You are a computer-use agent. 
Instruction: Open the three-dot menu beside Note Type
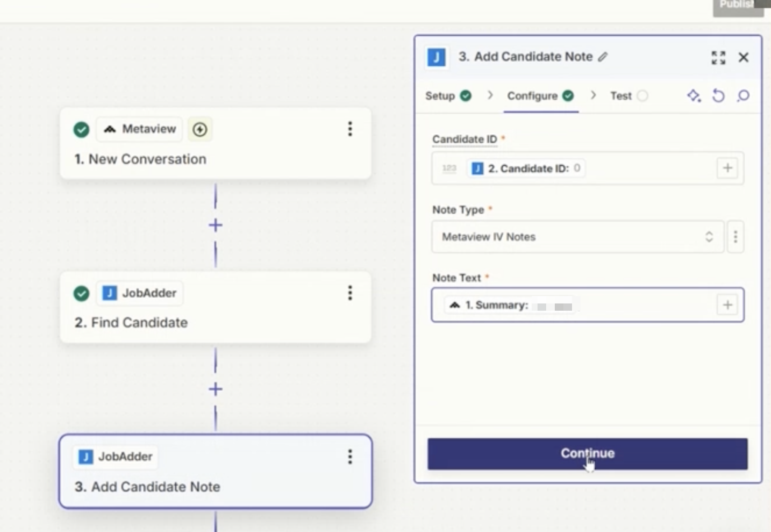click(736, 237)
